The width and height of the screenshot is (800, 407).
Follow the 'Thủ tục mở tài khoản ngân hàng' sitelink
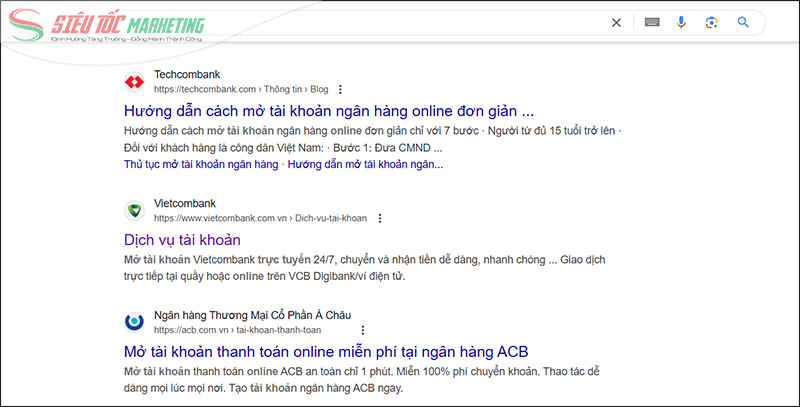point(201,164)
